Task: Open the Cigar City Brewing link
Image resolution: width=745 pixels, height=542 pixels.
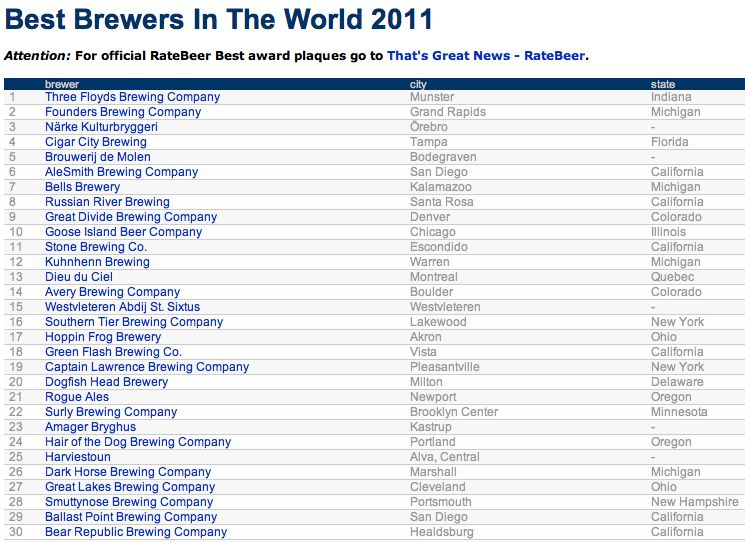Action: coord(96,142)
